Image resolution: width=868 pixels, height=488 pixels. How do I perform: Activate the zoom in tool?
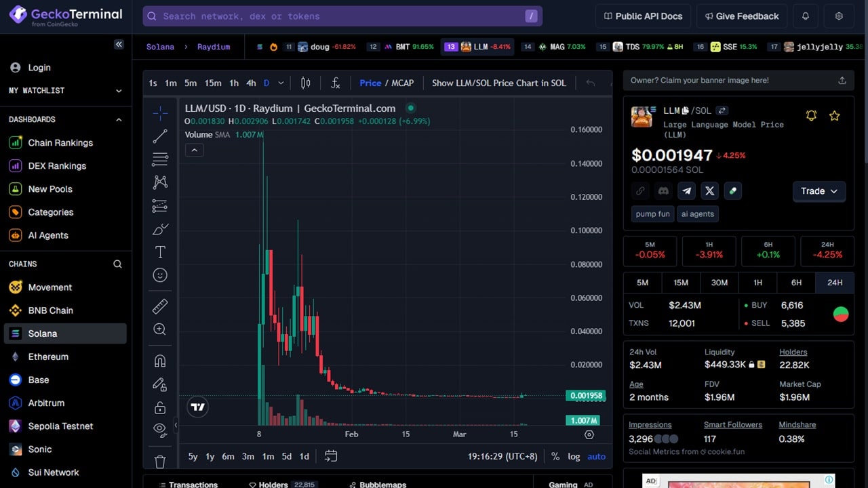click(x=160, y=329)
